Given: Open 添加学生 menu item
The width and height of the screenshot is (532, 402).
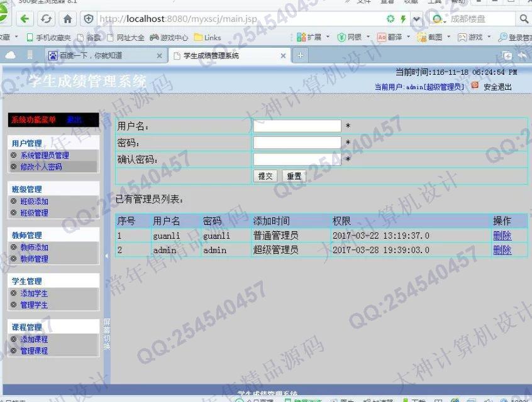Looking at the screenshot, I should click(x=34, y=293).
